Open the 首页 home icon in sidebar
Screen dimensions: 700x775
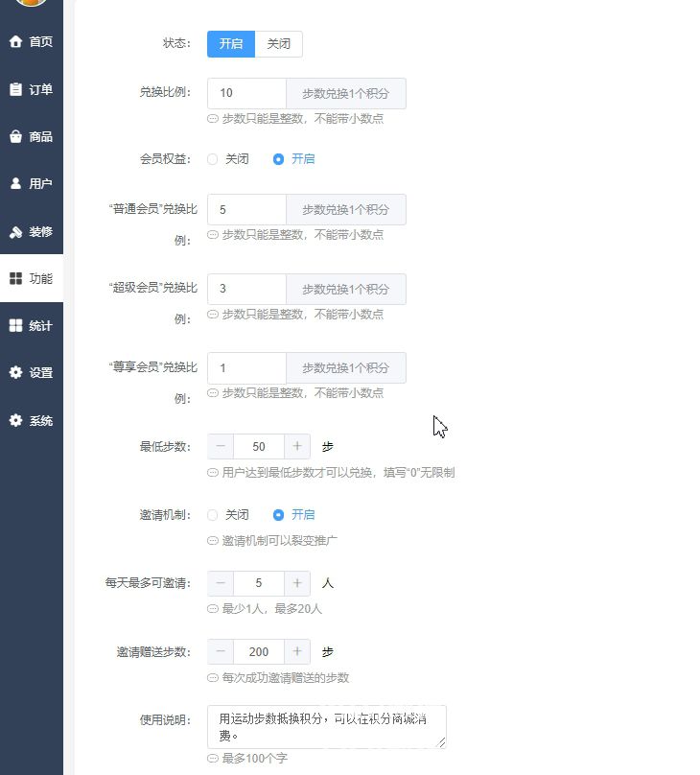point(15,41)
